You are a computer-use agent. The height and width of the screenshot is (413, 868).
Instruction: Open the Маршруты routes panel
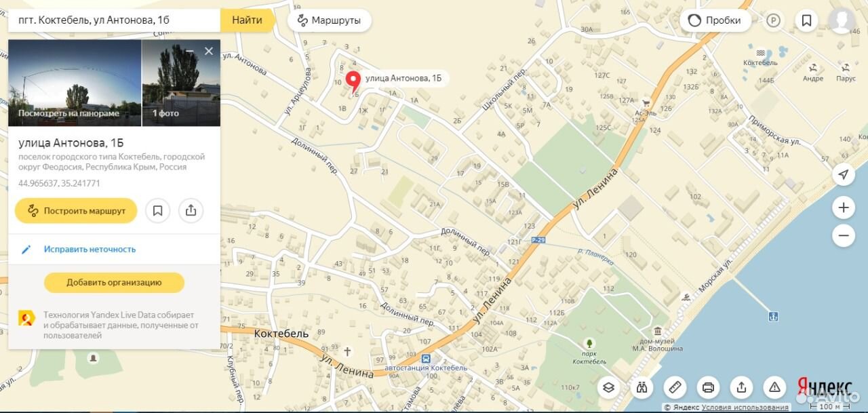(x=330, y=20)
